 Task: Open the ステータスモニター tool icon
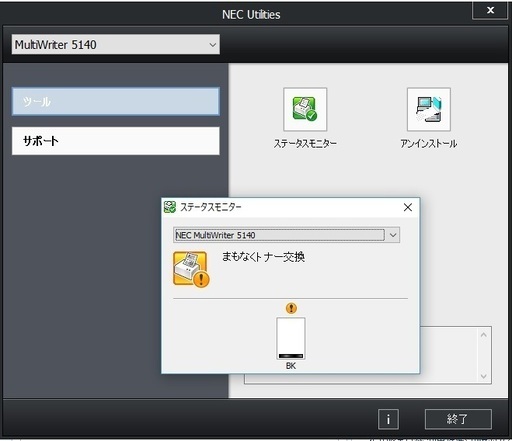(x=305, y=109)
